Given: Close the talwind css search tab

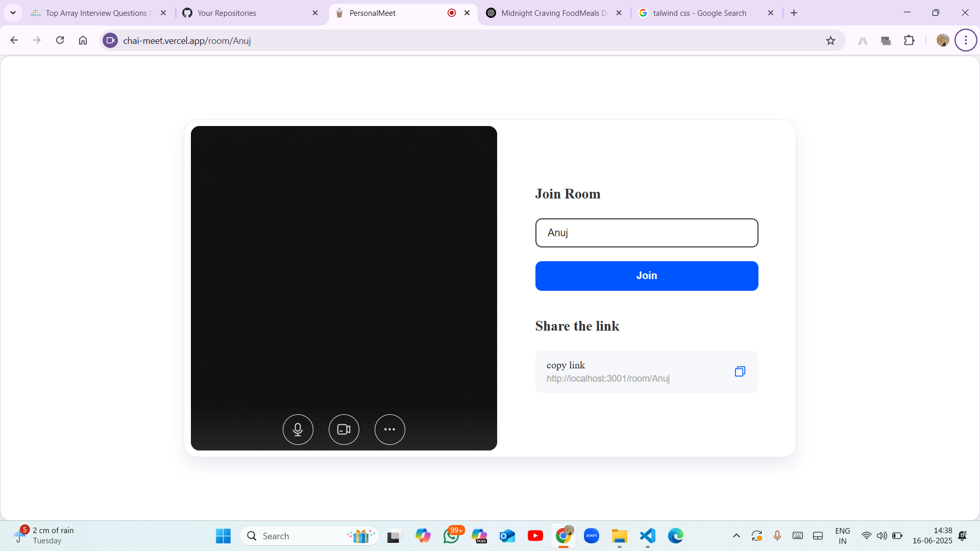Looking at the screenshot, I should point(771,13).
